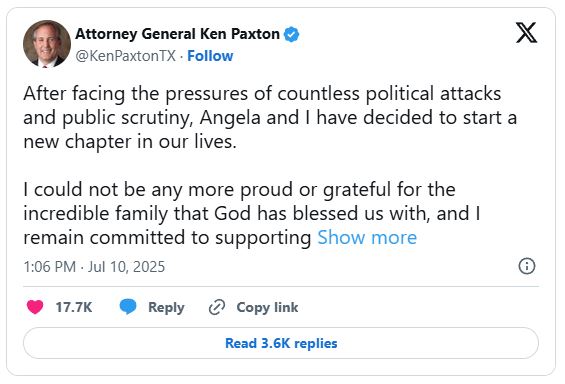Screen dimensions: 565x384
Task: Open Ken Paxton's profile picture
Action: coord(47,44)
